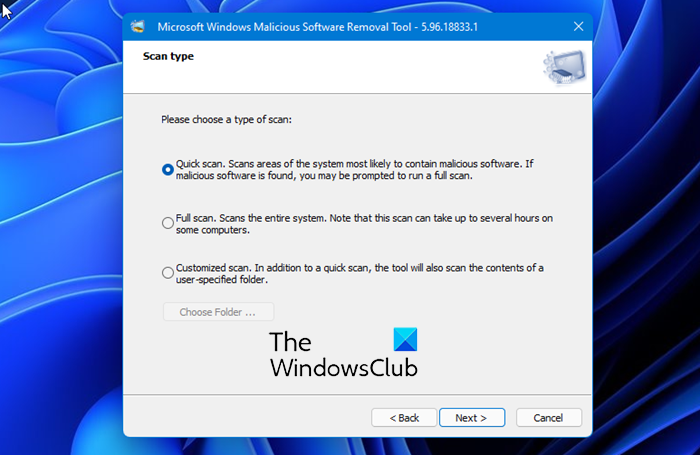Click the removal tool graphic in header
Screen dimensions: 700x455
tap(564, 67)
